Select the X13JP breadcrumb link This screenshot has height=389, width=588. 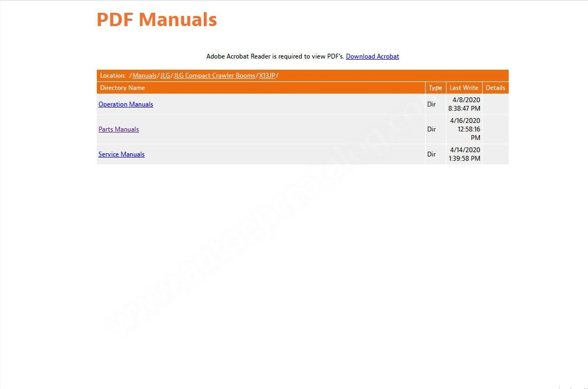click(x=267, y=76)
